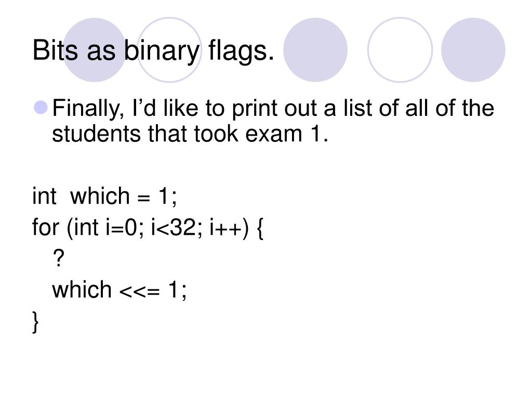
Task: Click the filled lavender circle right of title
Action: click(315, 50)
